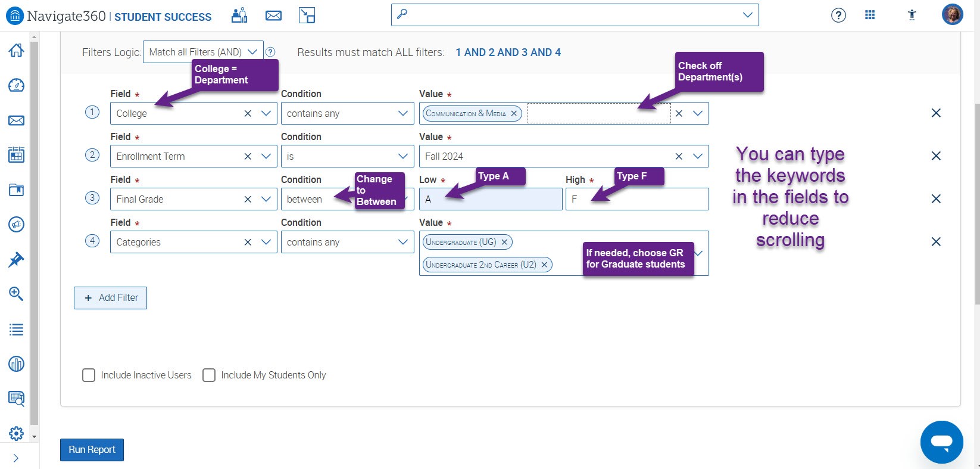Expand the Enrollment Term value dropdown
This screenshot has width=980, height=469.
[x=698, y=156]
